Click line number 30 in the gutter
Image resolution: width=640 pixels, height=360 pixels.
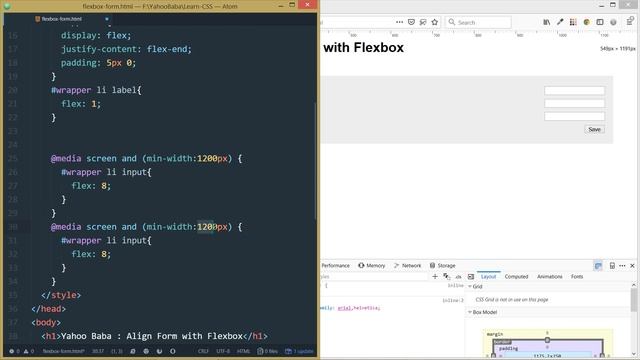pyautogui.click(x=13, y=227)
